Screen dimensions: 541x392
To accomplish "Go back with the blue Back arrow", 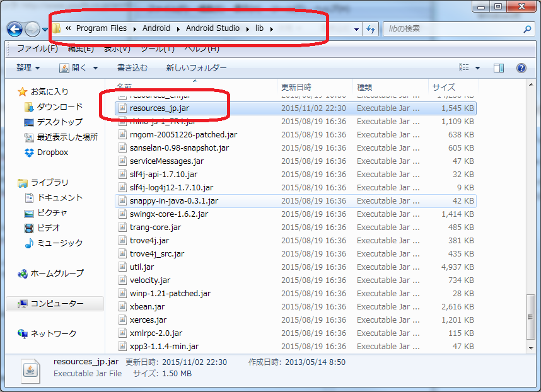I will pos(15,29).
